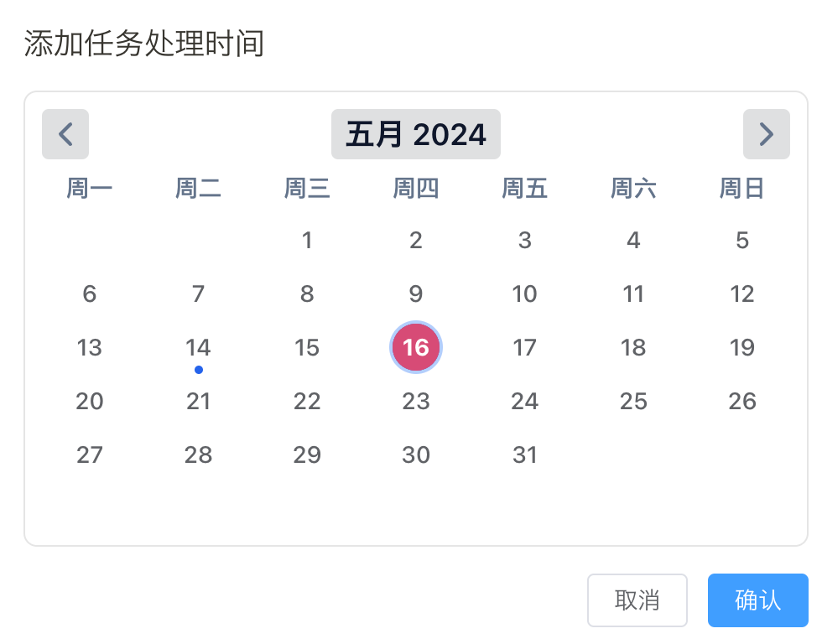Select date 23 on the calendar
Image resolution: width=822 pixels, height=644 pixels.
click(416, 401)
